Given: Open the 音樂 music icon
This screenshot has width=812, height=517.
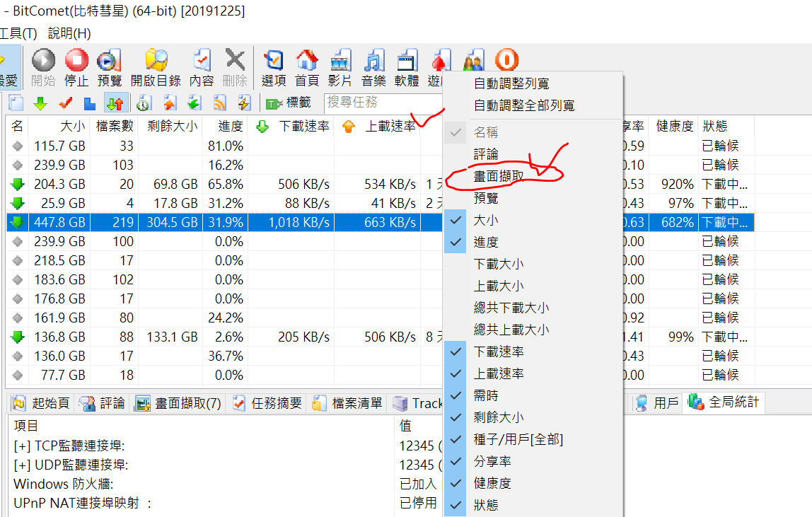Looking at the screenshot, I should 374,67.
